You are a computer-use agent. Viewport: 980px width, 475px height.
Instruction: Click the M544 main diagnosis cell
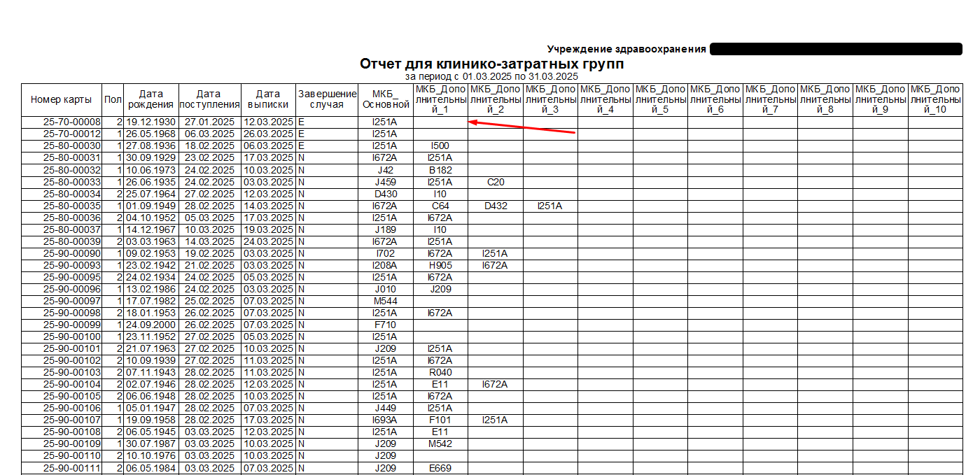(385, 301)
